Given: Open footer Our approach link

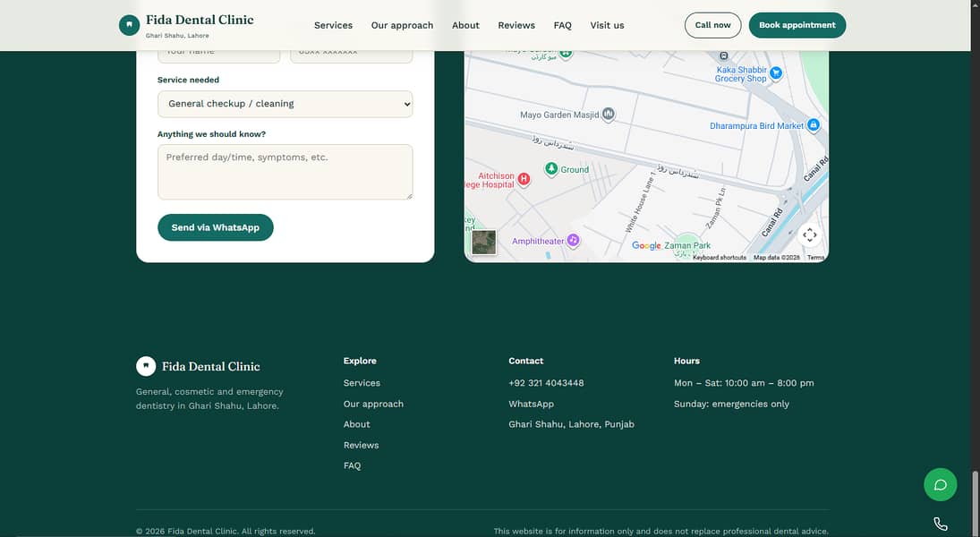Looking at the screenshot, I should point(373,404).
